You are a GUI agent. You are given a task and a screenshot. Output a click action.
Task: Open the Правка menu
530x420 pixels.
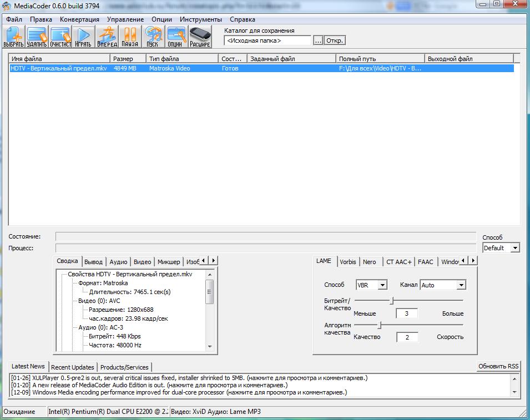pos(41,19)
